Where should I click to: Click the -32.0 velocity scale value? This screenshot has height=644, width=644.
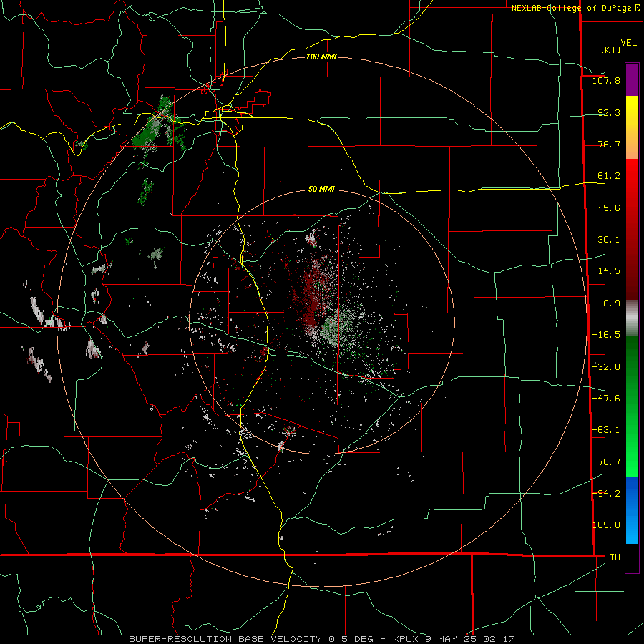[606, 367]
